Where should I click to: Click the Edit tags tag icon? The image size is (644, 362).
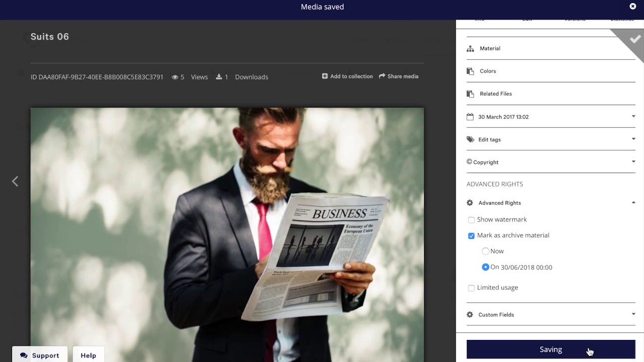[x=470, y=140]
